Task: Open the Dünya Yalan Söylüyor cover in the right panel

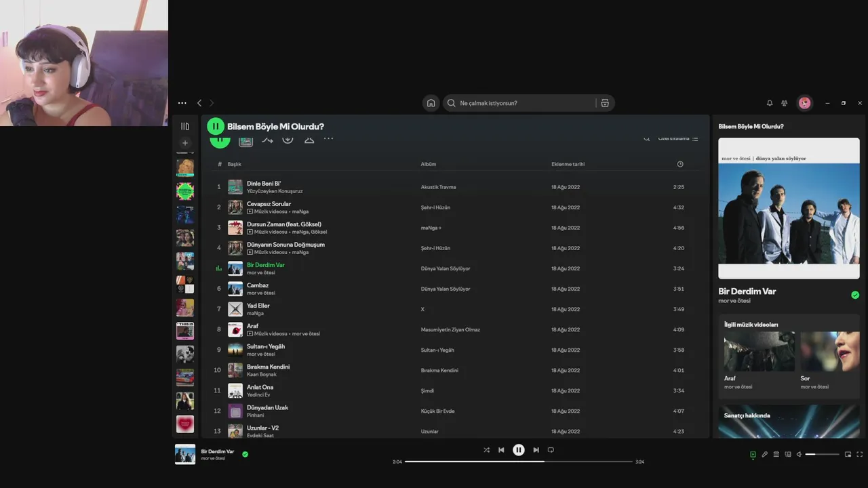Action: 789,208
